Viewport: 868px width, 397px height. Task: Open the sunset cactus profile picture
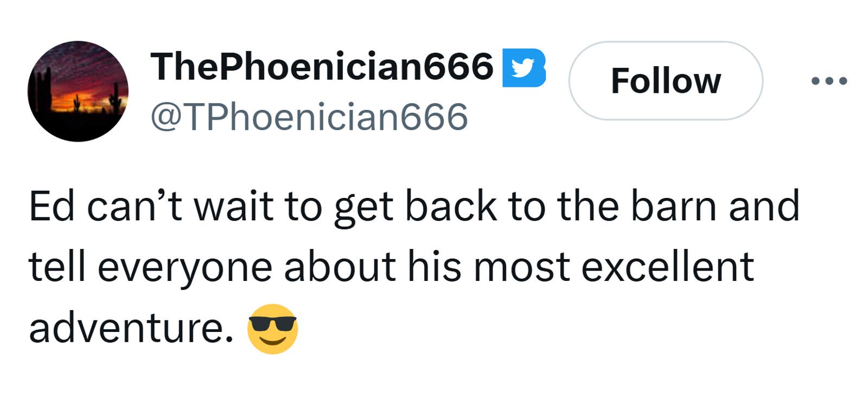pyautogui.click(x=78, y=91)
